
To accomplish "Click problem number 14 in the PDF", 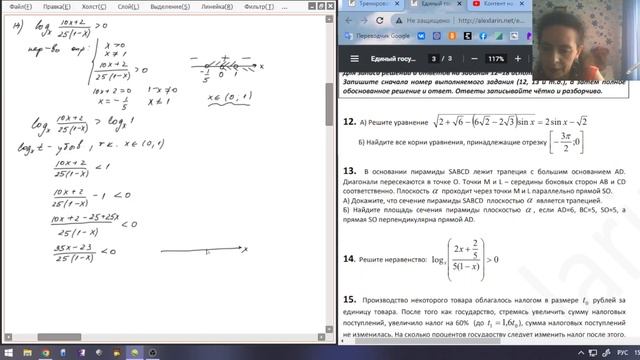I will [349, 259].
